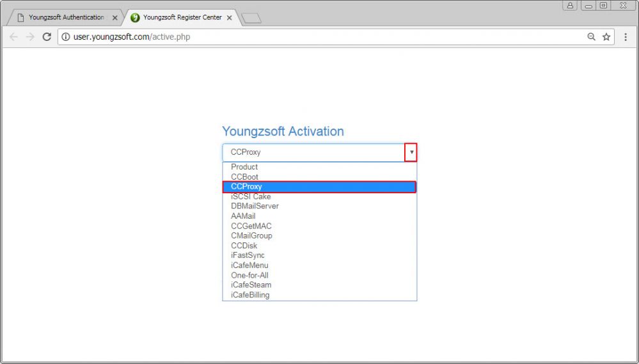639x364 pixels.
Task: View site information icon beside URL
Action: [66, 36]
